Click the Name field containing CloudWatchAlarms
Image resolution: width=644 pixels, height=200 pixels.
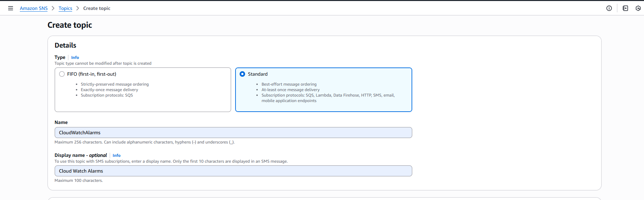(233, 133)
